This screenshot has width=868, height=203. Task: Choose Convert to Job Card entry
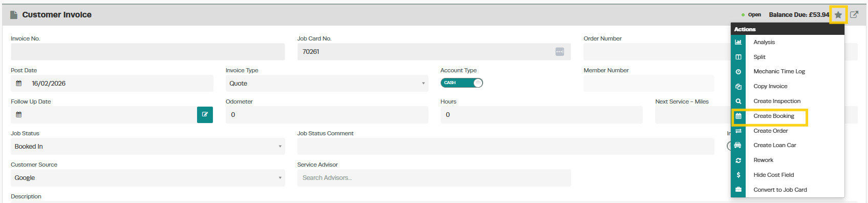point(780,190)
